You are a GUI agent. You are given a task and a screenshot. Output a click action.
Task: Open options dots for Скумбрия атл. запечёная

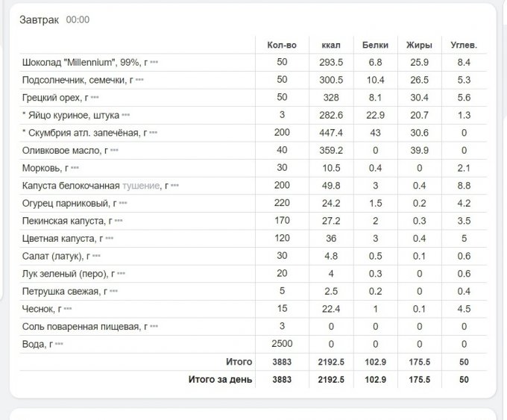pos(153,133)
